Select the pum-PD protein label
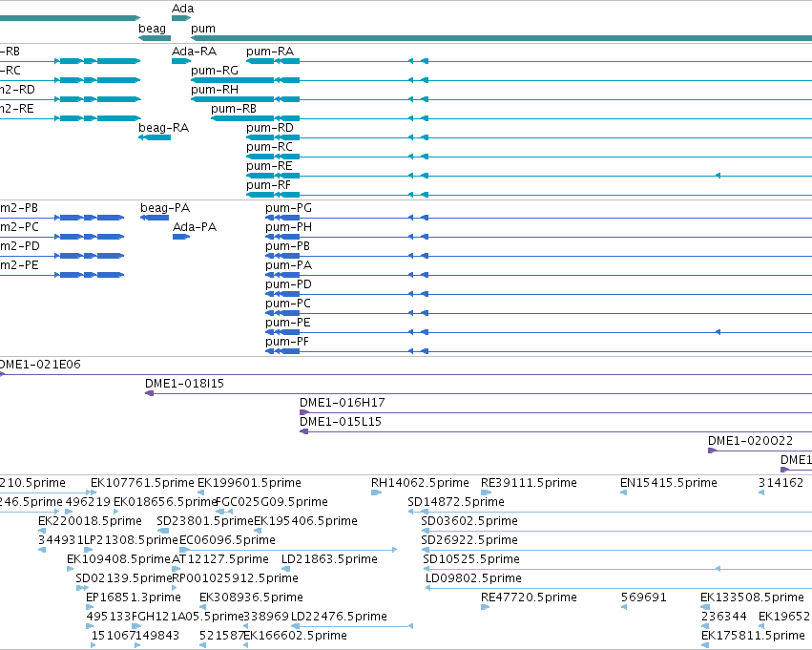The image size is (812, 650). [x=288, y=284]
